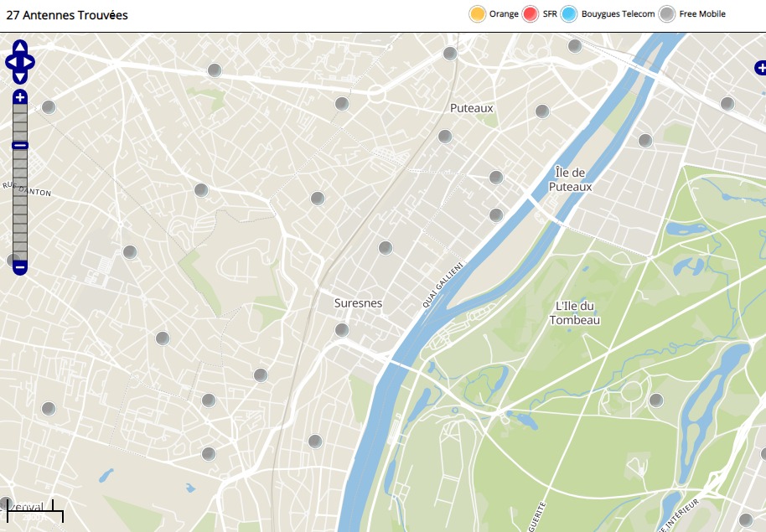Click the Bouygues Telecom legend label
The height and width of the screenshot is (532, 766).
pyautogui.click(x=618, y=14)
